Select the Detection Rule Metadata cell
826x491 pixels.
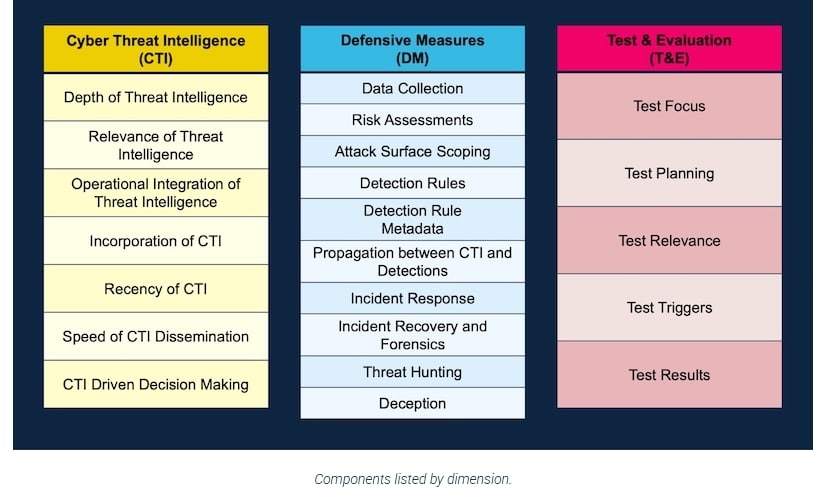coord(412,219)
